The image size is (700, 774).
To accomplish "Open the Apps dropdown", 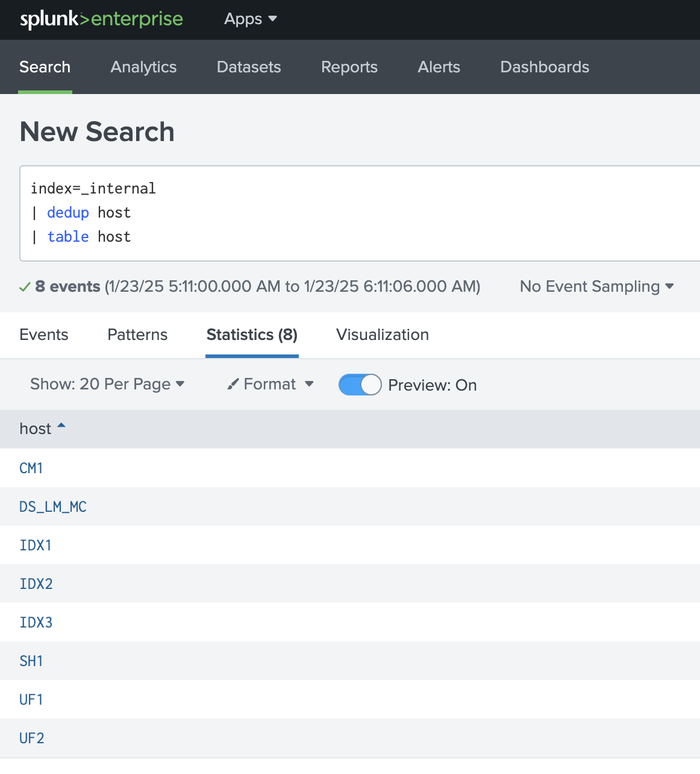I will pos(250,19).
